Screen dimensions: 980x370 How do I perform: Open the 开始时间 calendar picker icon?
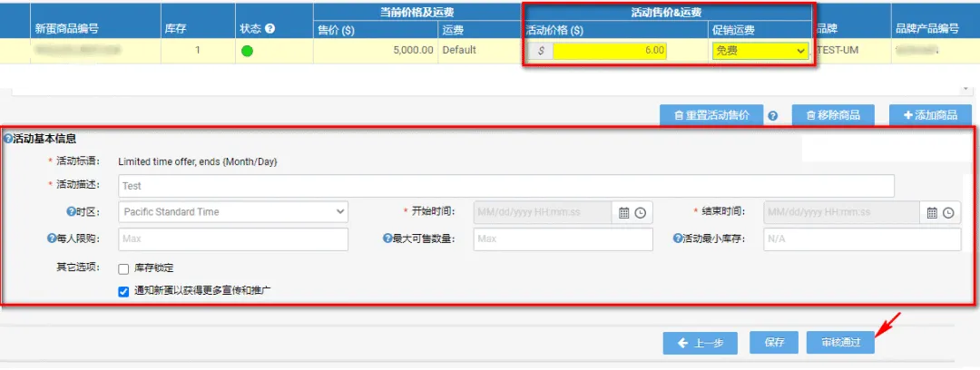pyautogui.click(x=623, y=212)
